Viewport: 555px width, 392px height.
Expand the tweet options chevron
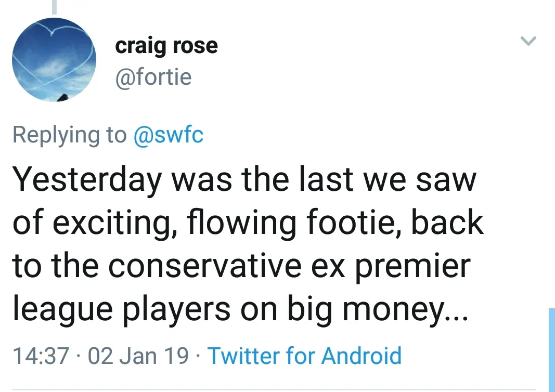pos(528,41)
